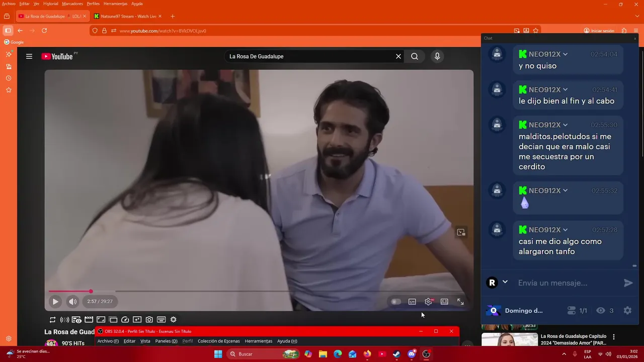Open the browser application hamburger menu
644x362 pixels.
click(x=636, y=31)
